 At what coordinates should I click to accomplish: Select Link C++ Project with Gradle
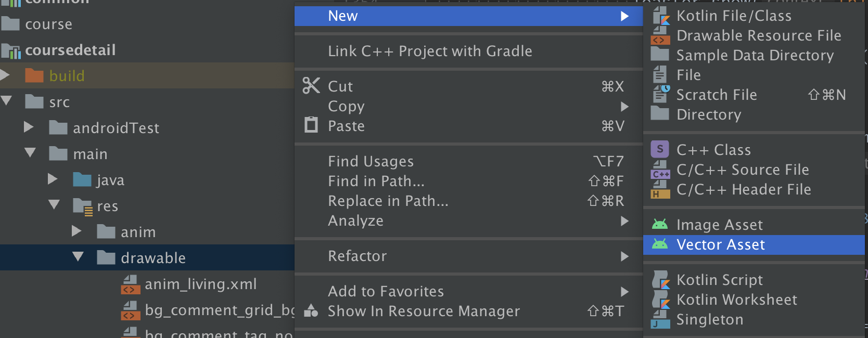click(430, 51)
